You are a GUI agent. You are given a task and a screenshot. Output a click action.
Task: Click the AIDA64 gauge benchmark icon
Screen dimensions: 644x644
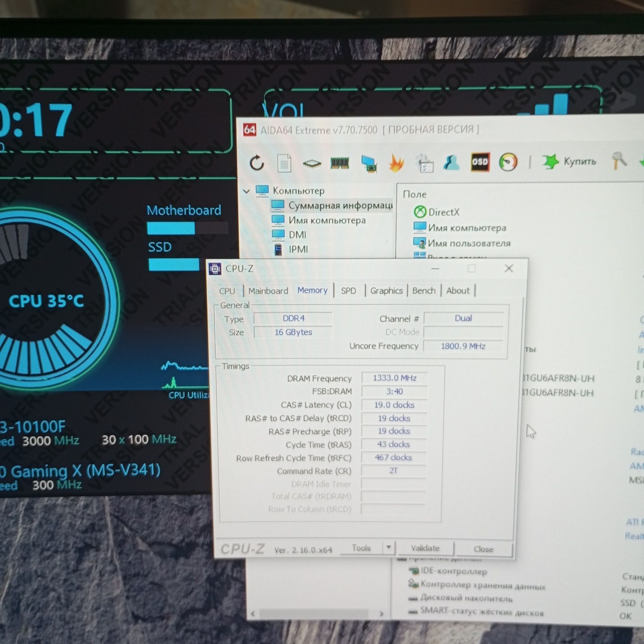508,162
